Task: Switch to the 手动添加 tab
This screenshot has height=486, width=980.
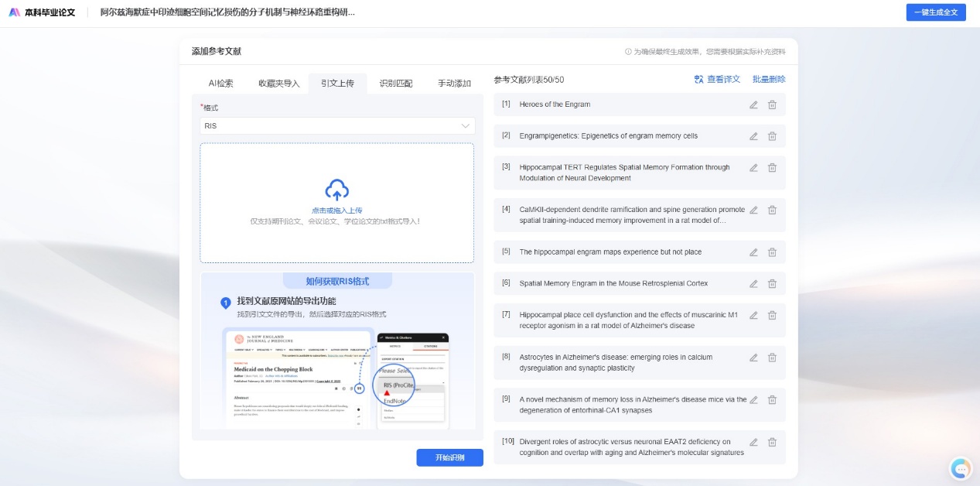Action: pyautogui.click(x=454, y=84)
